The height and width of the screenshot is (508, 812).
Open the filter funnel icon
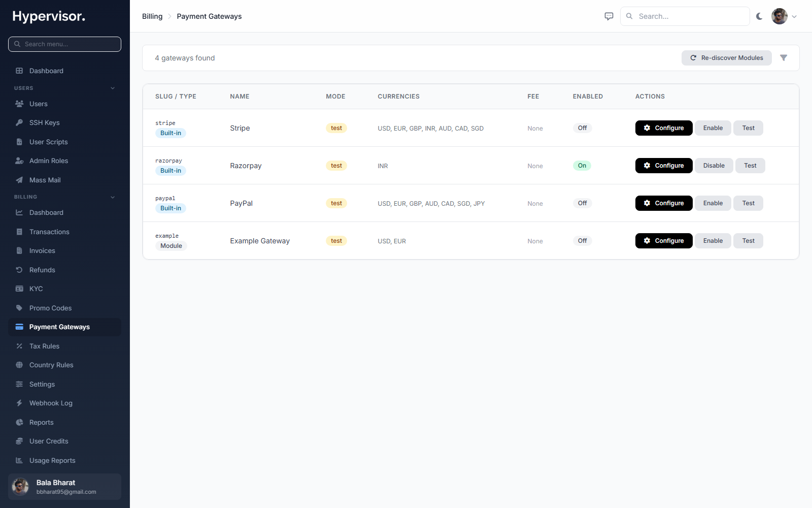tap(784, 58)
